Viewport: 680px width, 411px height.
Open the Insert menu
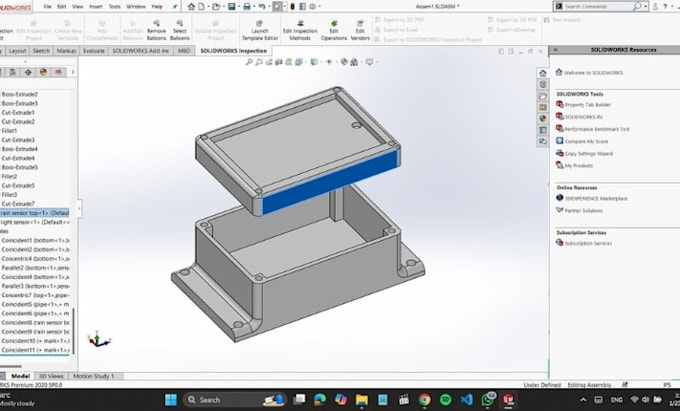[96, 7]
